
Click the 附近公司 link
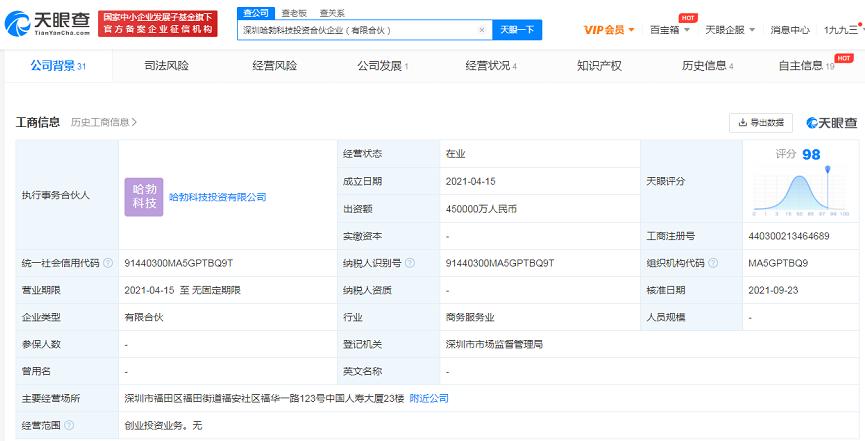click(x=429, y=399)
